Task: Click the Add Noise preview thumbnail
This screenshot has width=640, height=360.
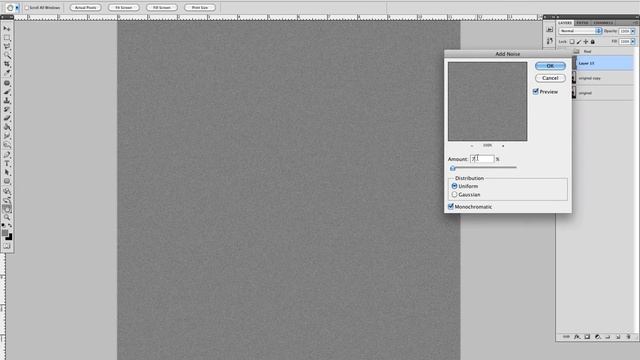Action: pyautogui.click(x=487, y=102)
